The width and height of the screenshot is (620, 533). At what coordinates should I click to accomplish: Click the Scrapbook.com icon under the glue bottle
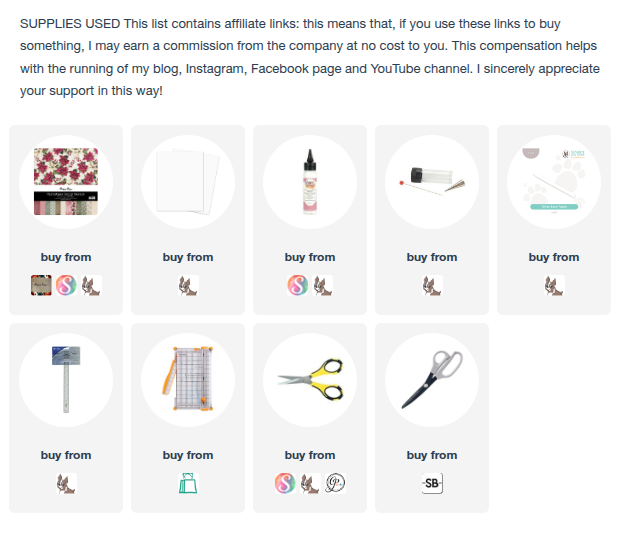point(298,286)
